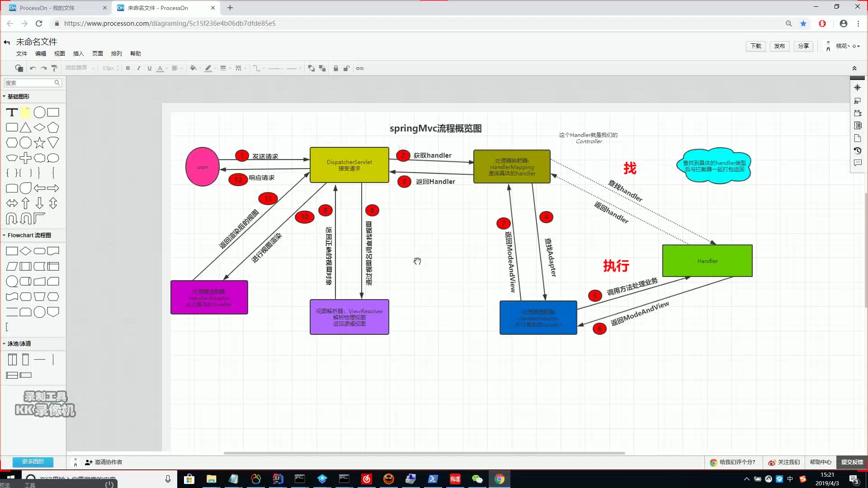Click the insert link chain icon
The width and height of the screenshot is (868, 488).
[x=360, y=68]
